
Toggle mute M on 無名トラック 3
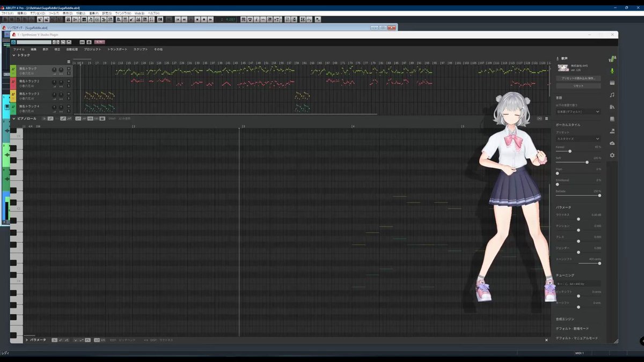(69, 94)
